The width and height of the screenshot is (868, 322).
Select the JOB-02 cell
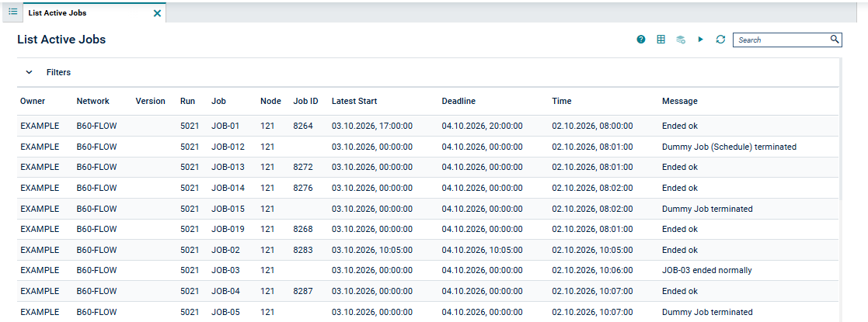tap(226, 250)
